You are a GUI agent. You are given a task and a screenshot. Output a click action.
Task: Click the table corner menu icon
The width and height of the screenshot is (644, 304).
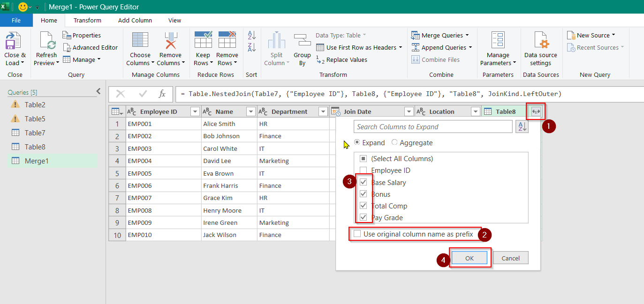pyautogui.click(x=117, y=111)
